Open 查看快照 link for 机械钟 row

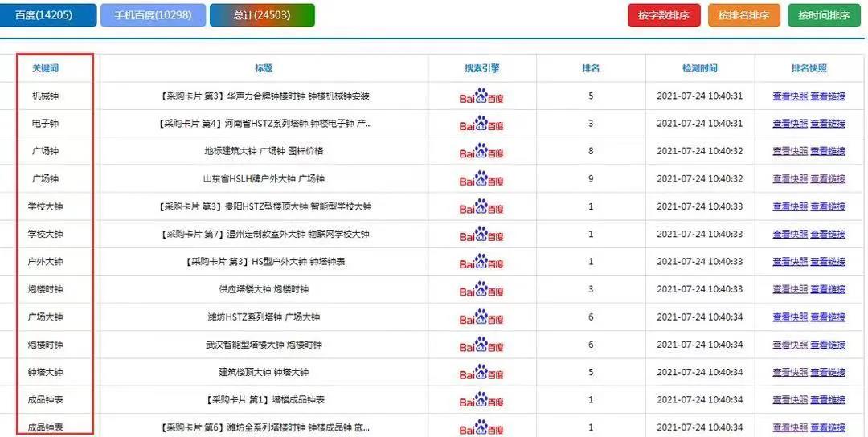pos(789,96)
